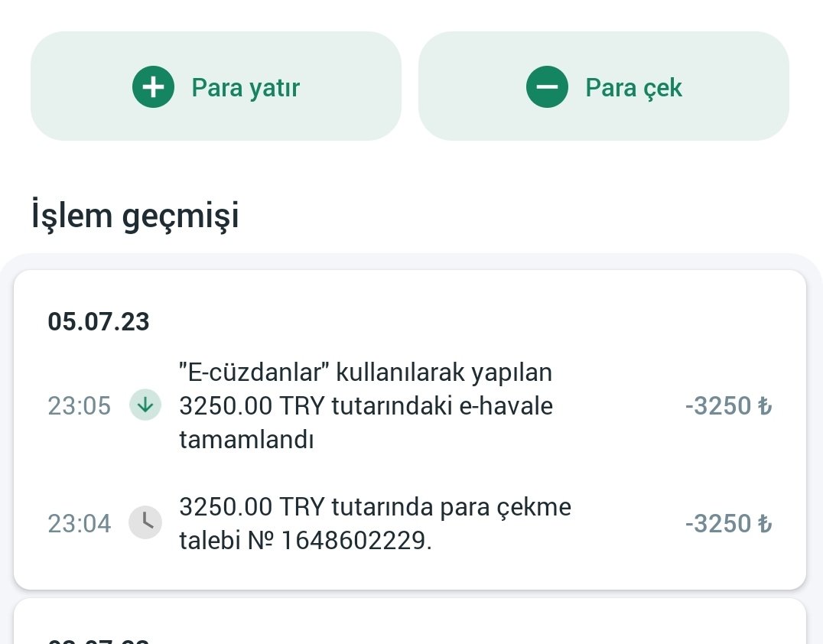
Task: Open the para çekme talebi entry text
Action: click(375, 523)
